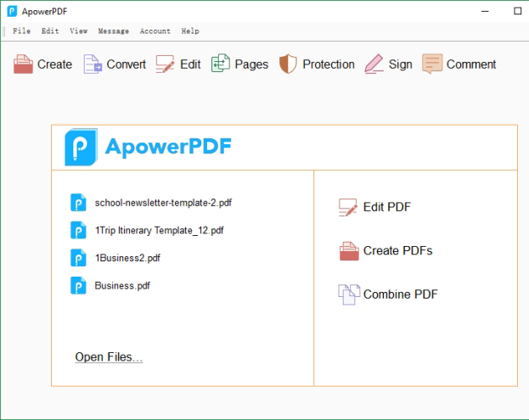The image size is (529, 420).
Task: Open recent file school-newsletter-template-2.pdf
Action: point(163,203)
